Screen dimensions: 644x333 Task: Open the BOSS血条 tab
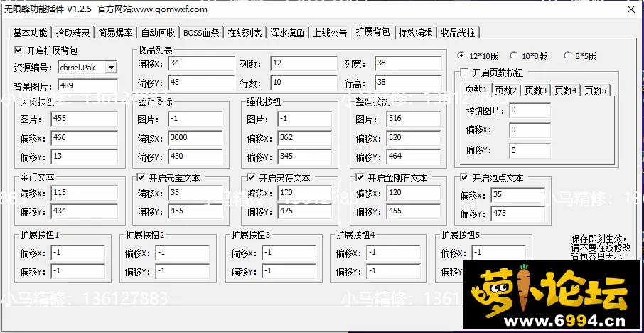(x=202, y=33)
